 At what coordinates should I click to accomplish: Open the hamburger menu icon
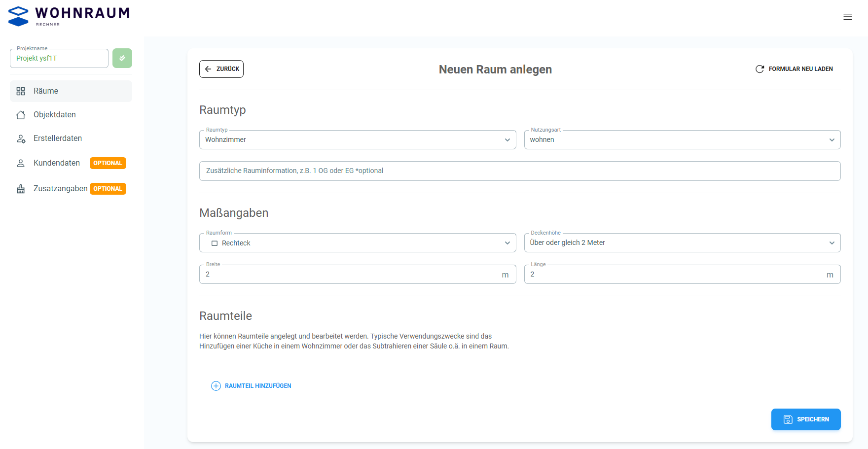(x=848, y=17)
